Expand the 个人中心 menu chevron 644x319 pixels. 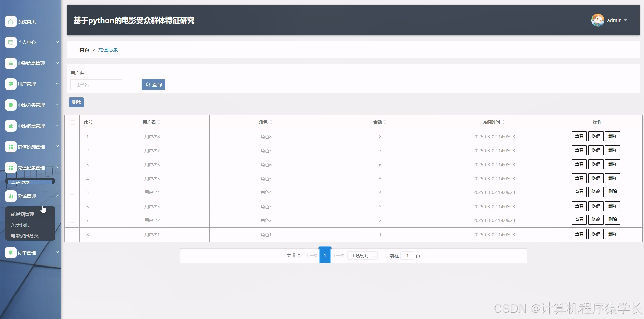[x=57, y=42]
